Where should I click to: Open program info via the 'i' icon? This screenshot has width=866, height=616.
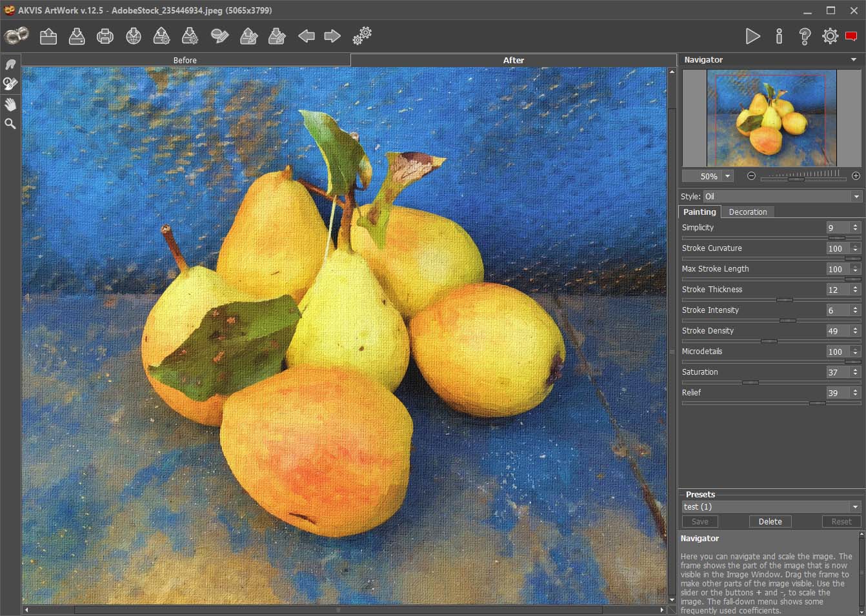[779, 36]
